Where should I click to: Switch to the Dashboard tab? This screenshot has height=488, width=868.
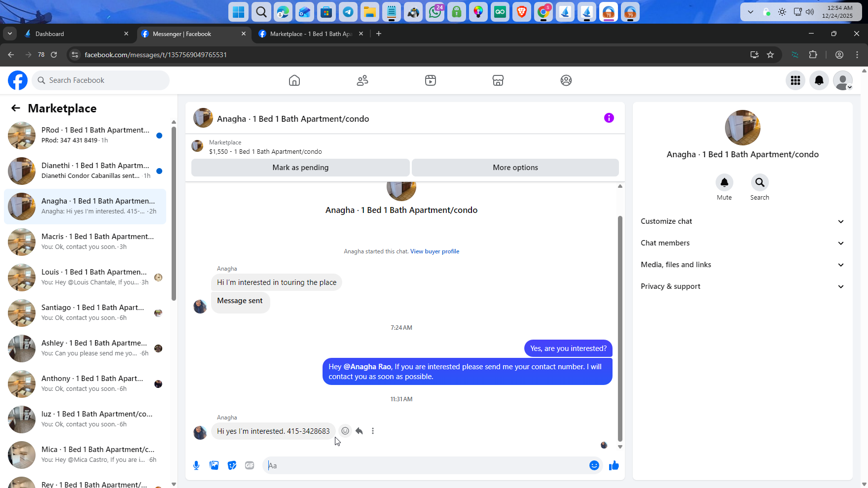point(76,34)
